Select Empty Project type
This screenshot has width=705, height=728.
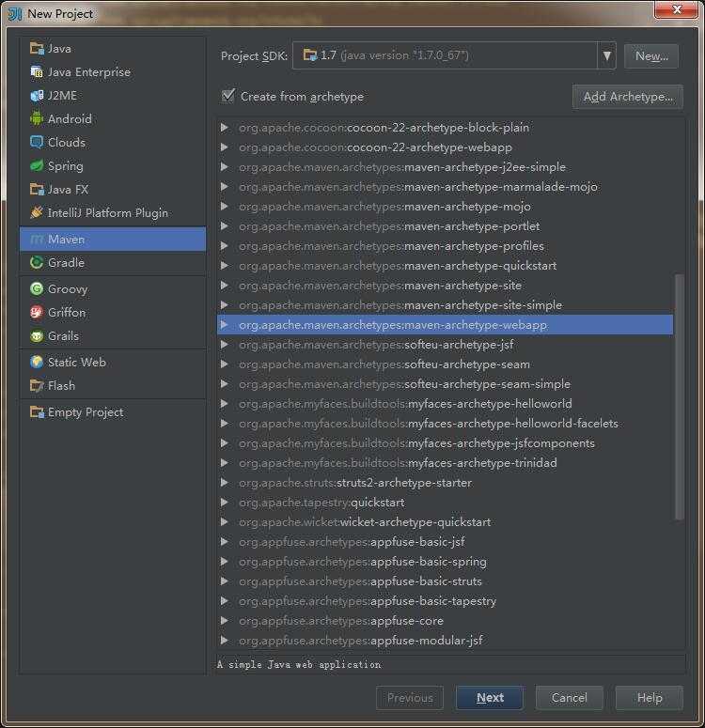click(x=113, y=411)
